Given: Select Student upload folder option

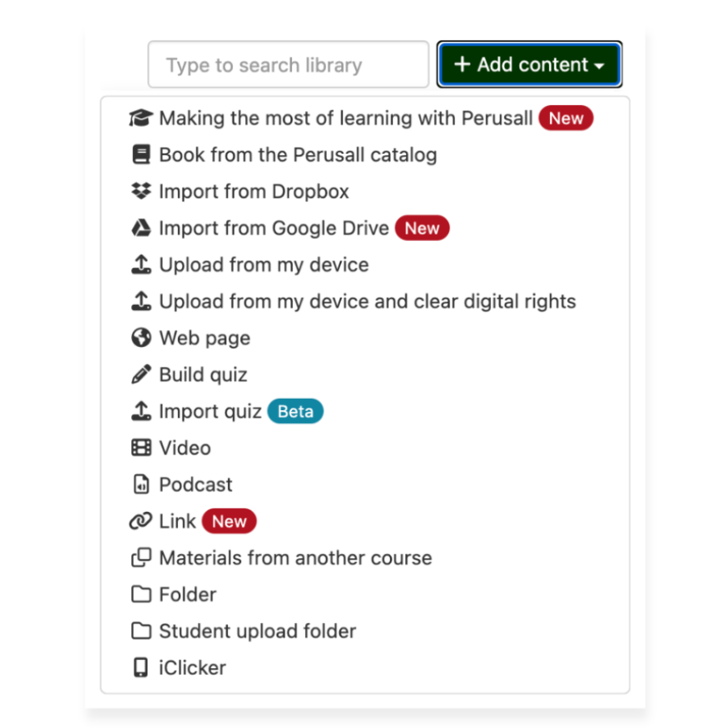Looking at the screenshot, I should [x=258, y=631].
